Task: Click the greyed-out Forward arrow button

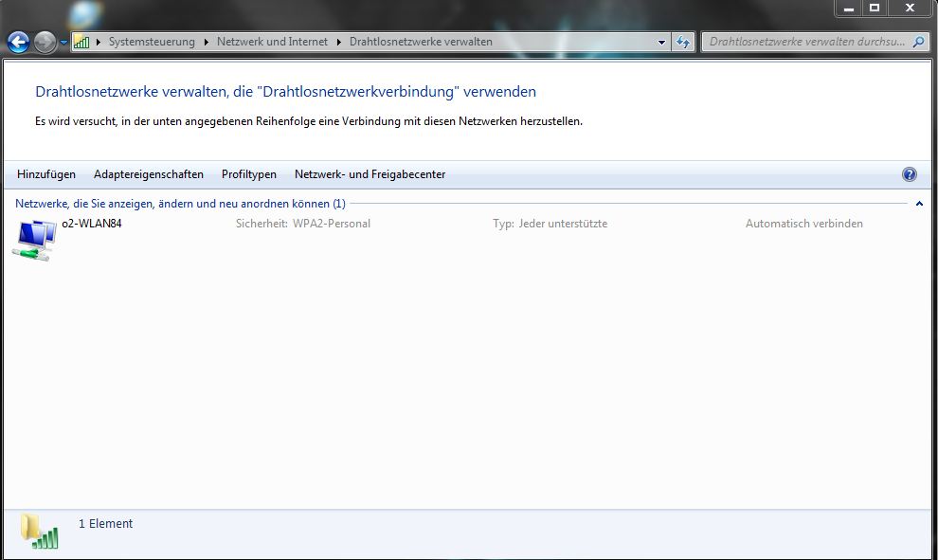Action: coord(45,42)
